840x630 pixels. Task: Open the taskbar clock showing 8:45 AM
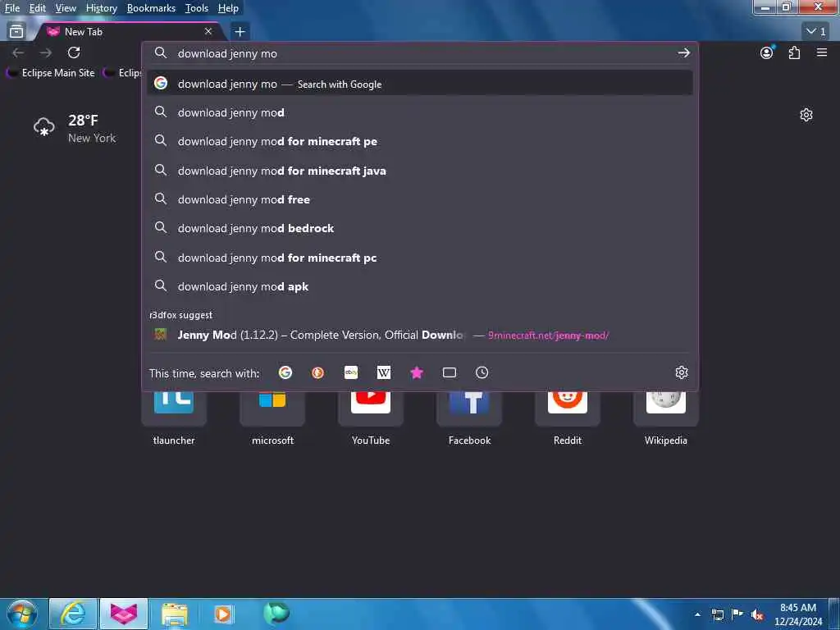(x=798, y=614)
